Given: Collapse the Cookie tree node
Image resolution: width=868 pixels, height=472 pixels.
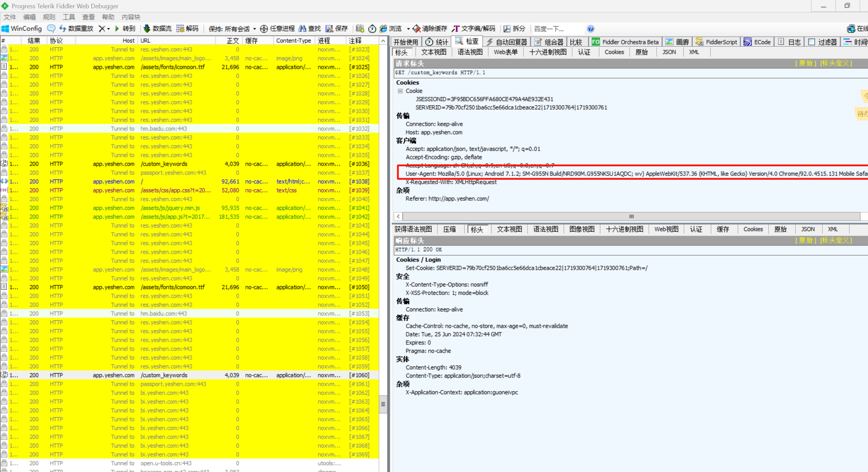Looking at the screenshot, I should pyautogui.click(x=400, y=91).
